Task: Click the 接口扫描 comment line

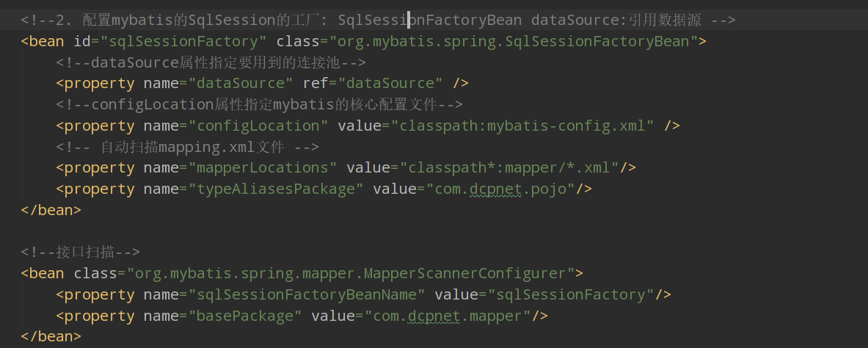Action: click(80, 252)
